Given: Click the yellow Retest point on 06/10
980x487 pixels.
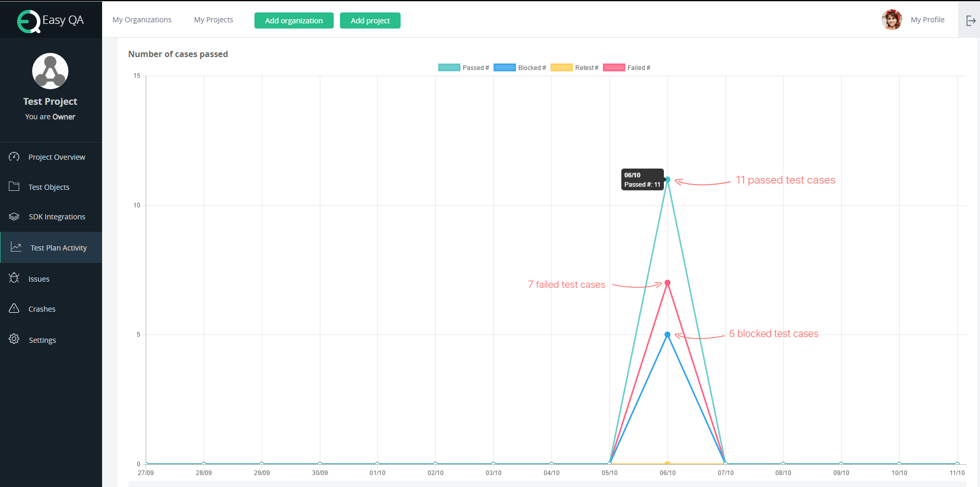Looking at the screenshot, I should point(667,464).
